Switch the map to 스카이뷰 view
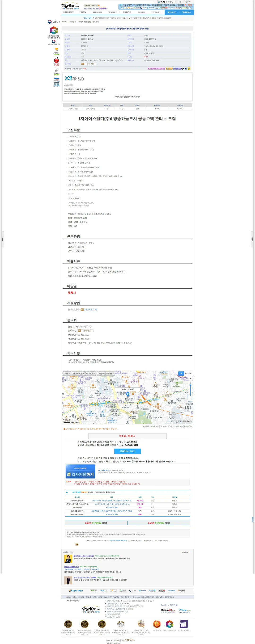 [x=188, y=374]
